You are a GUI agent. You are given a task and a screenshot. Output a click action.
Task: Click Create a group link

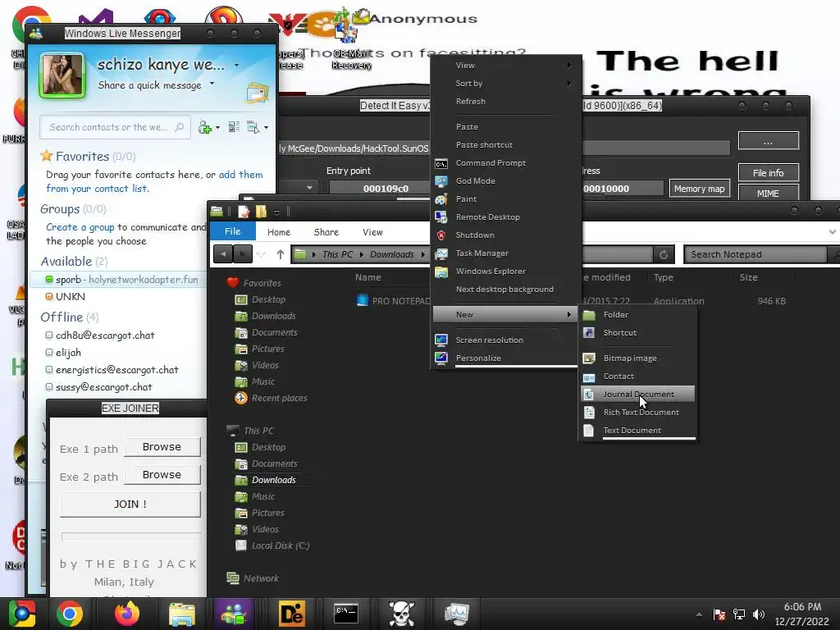click(x=80, y=227)
